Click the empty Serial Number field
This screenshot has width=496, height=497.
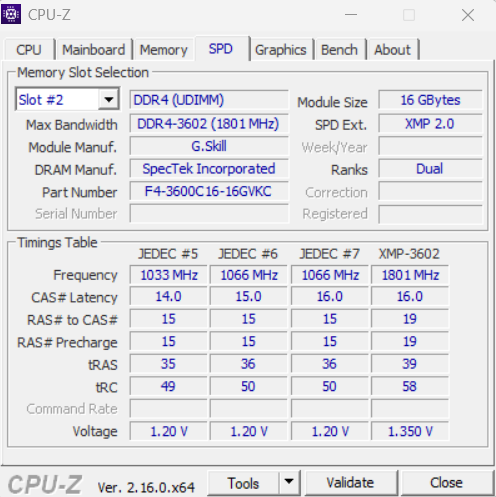[x=209, y=213]
